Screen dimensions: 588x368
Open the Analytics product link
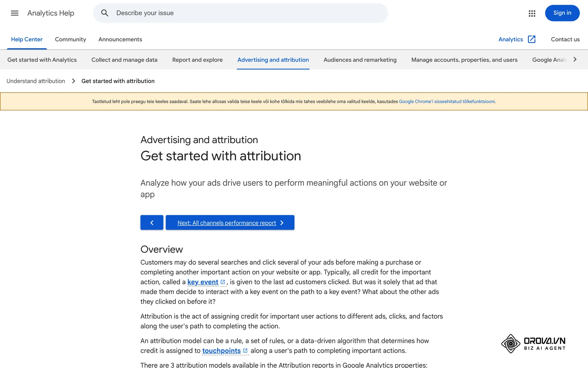coord(510,39)
